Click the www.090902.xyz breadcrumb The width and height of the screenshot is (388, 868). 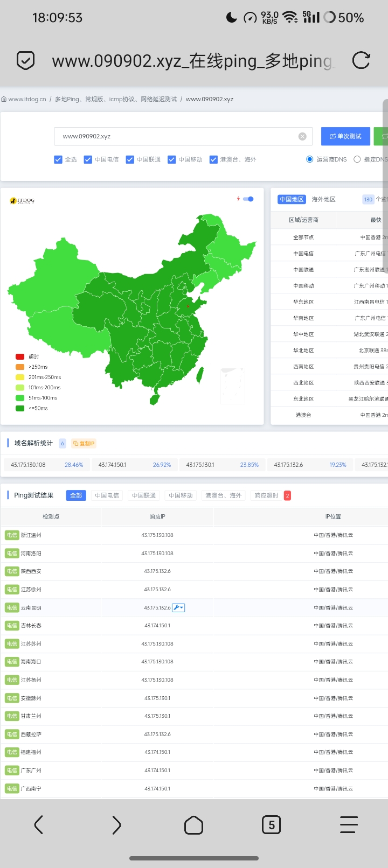pos(210,99)
